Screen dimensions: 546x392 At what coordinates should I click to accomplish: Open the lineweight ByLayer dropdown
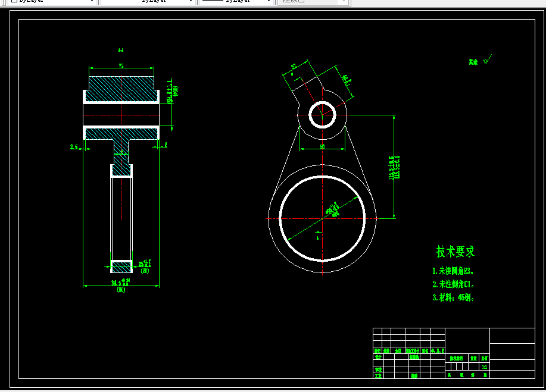click(237, 1)
